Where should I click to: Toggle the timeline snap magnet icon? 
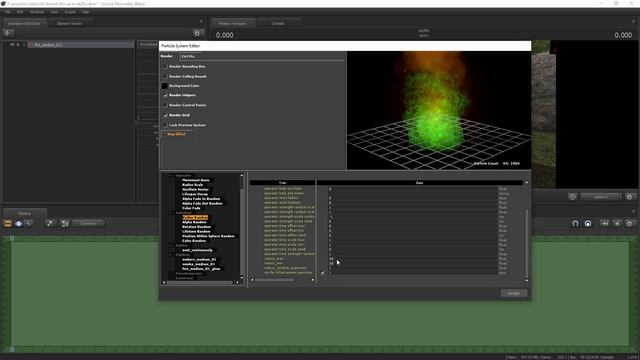pyautogui.click(x=575, y=224)
